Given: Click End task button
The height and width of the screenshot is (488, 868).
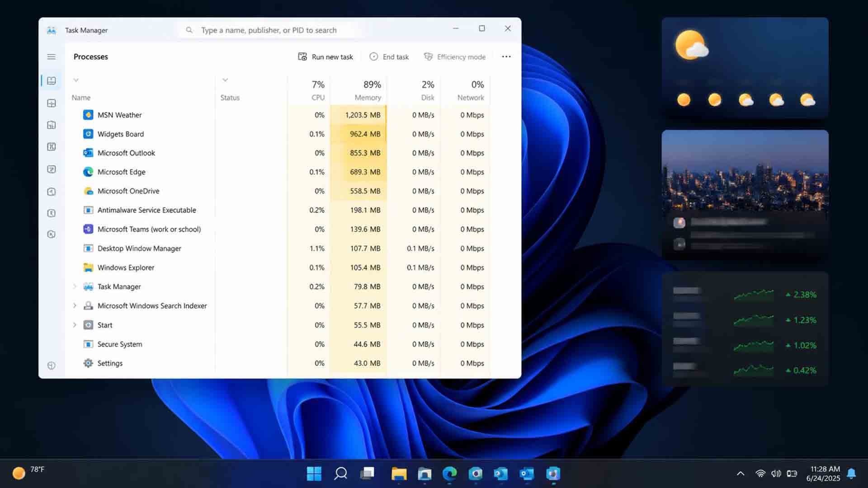Looking at the screenshot, I should tap(389, 56).
